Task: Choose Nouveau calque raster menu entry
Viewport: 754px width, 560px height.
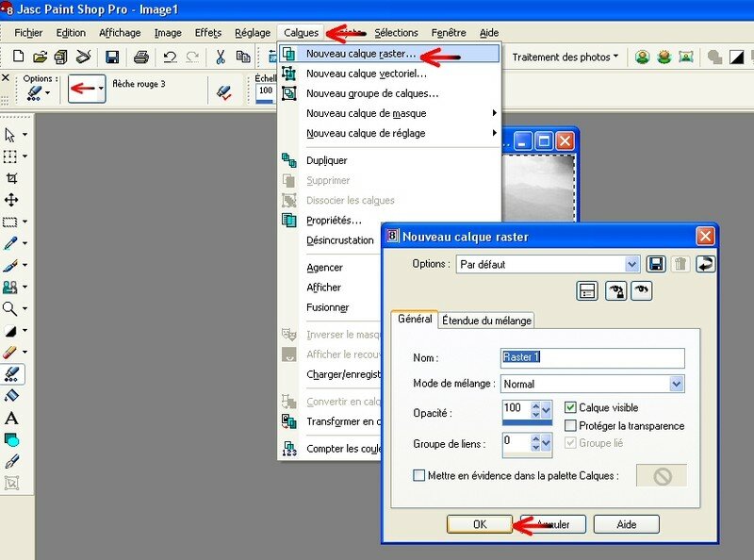Action: point(390,54)
